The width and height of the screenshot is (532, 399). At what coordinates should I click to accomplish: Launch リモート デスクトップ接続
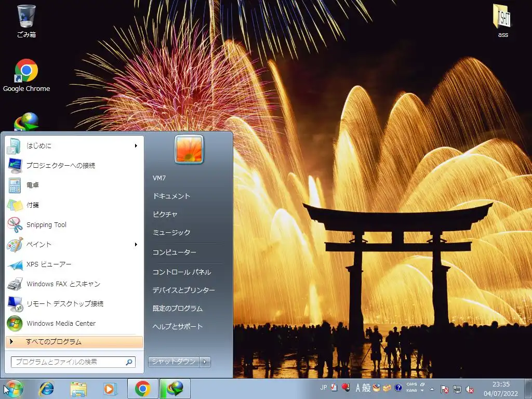(74, 303)
